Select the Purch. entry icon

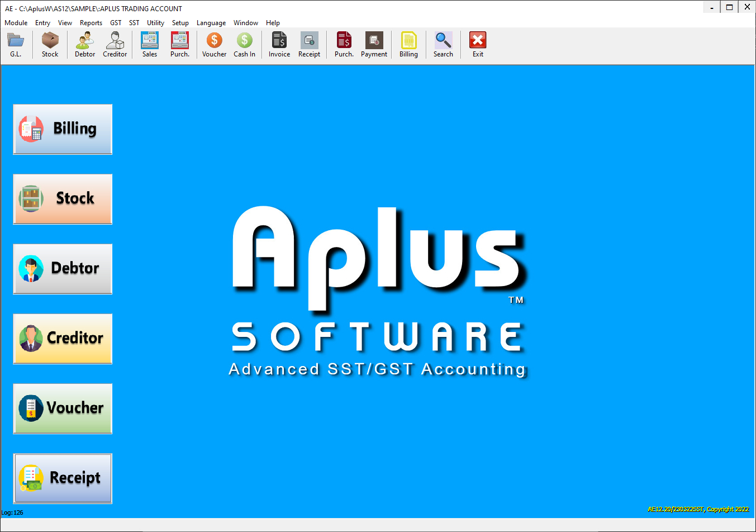179,44
